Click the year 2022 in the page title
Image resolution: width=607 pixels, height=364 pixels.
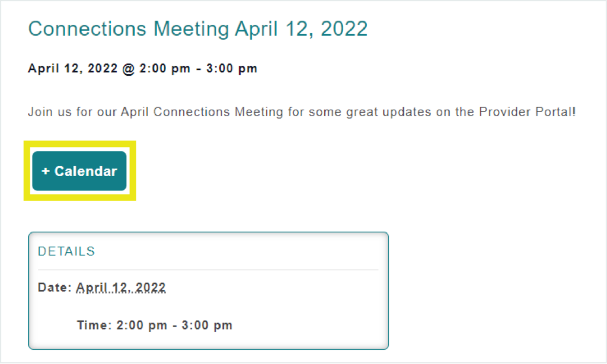[344, 28]
